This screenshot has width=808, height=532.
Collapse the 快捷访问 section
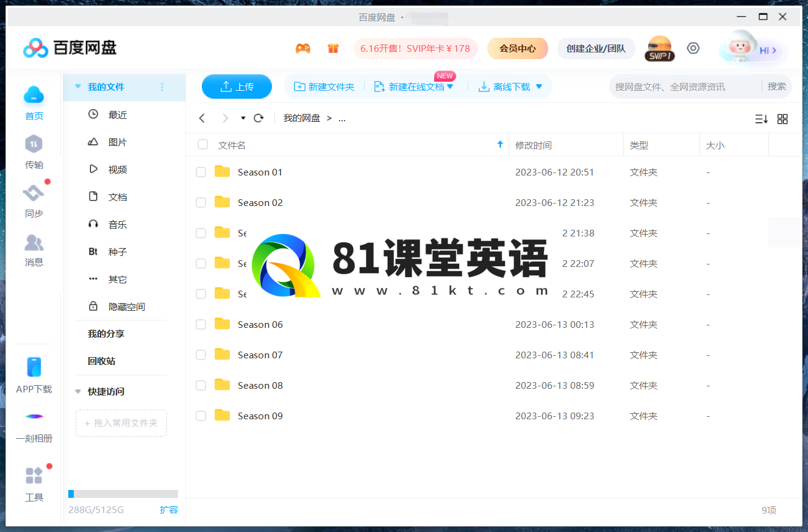pyautogui.click(x=77, y=391)
